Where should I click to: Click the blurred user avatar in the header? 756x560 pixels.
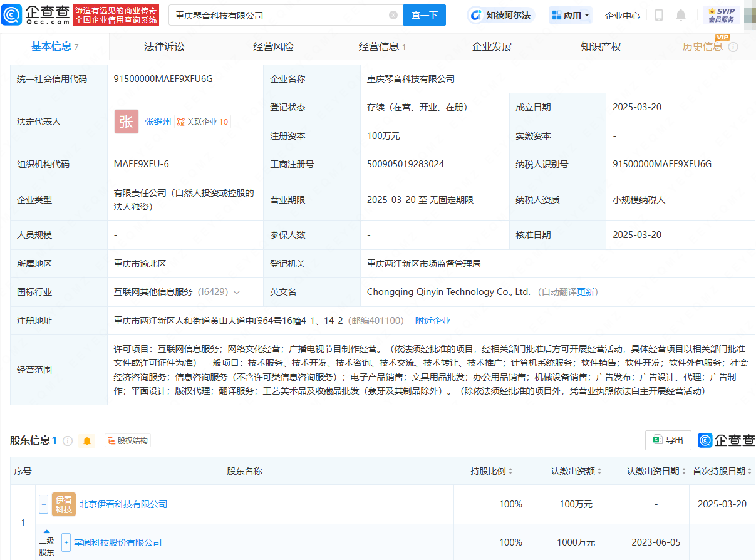pyautogui.click(x=750, y=15)
